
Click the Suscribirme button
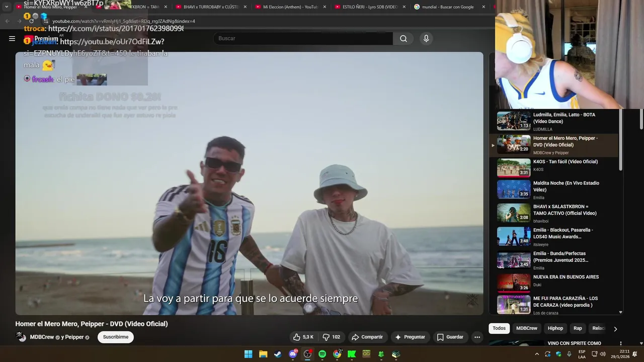[x=116, y=337]
